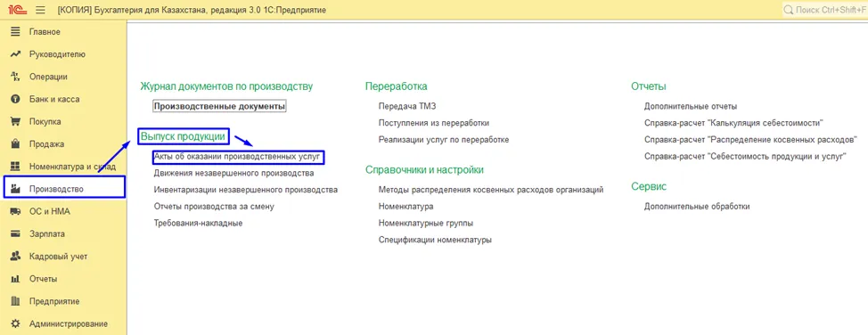Switch to the Кадровый учет section
Screen dimensions: 868x335
pos(58,257)
